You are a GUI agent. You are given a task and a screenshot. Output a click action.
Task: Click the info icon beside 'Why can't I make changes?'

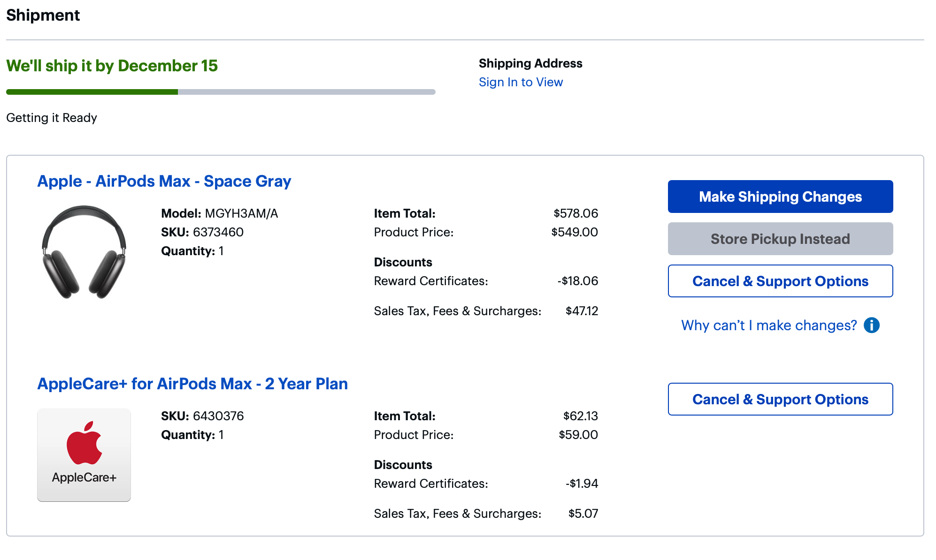pos(871,325)
